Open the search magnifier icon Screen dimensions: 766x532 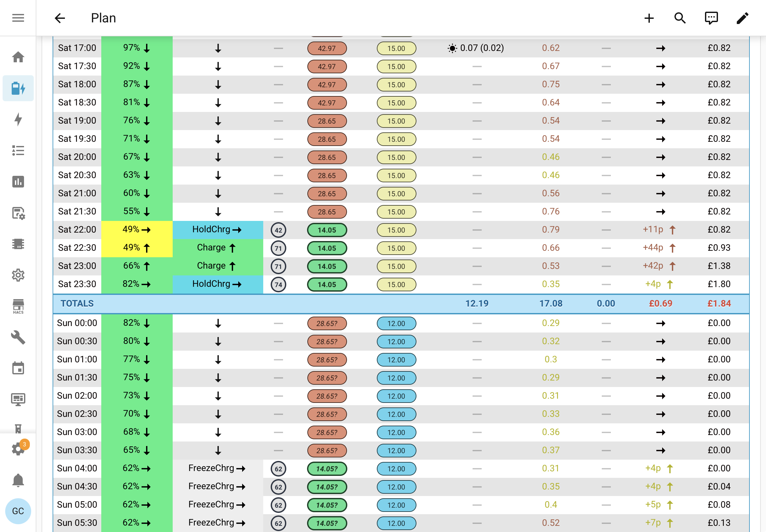coord(680,18)
